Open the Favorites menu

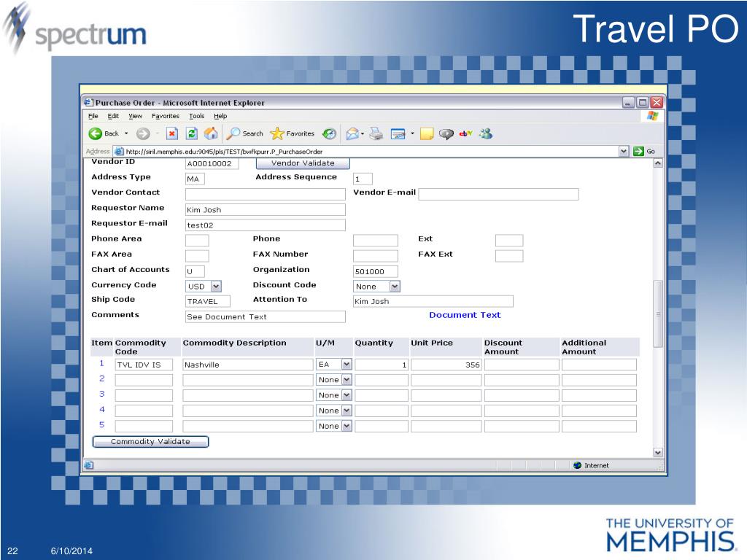click(166, 116)
